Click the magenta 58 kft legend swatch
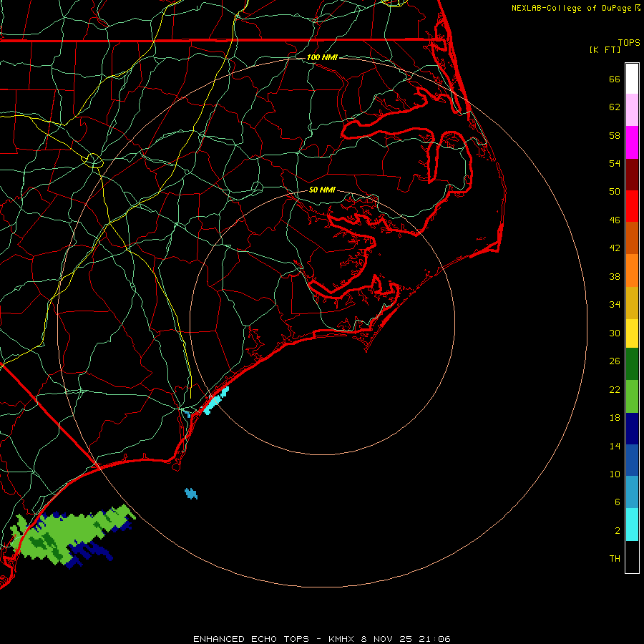 (x=632, y=142)
